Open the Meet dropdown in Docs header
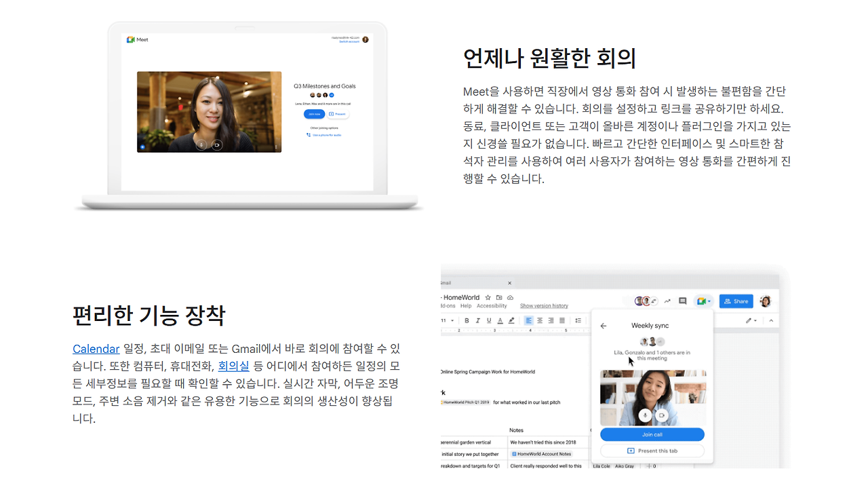The height and width of the screenshot is (494, 868). click(704, 301)
